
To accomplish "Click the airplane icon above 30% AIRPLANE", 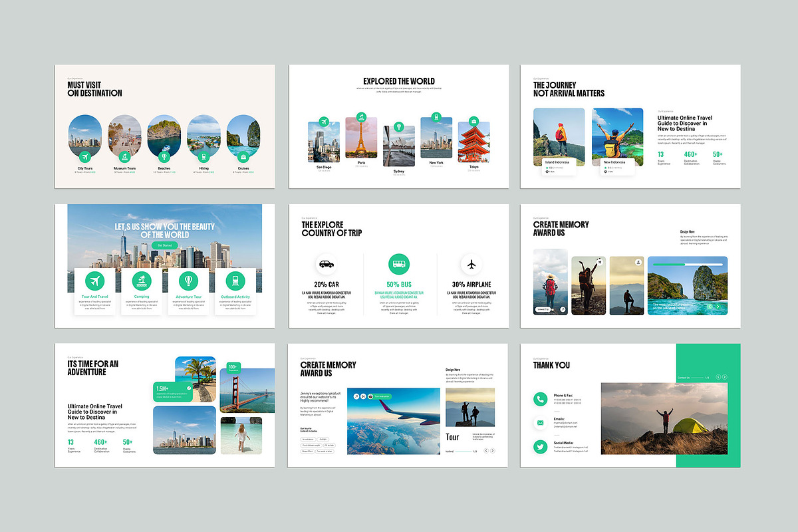I will point(471,264).
